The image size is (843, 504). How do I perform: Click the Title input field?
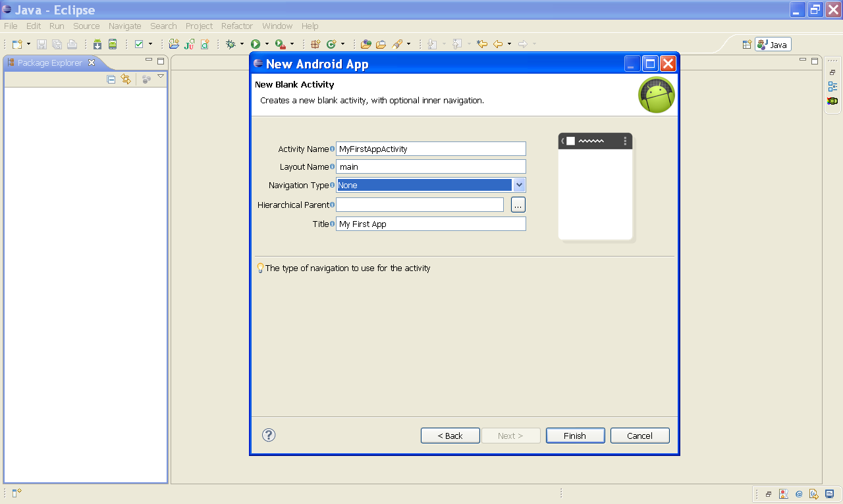[431, 224]
